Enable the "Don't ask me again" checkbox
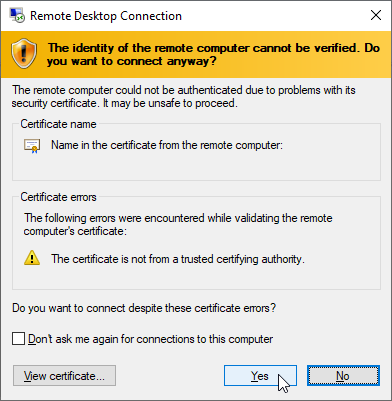 [18, 339]
